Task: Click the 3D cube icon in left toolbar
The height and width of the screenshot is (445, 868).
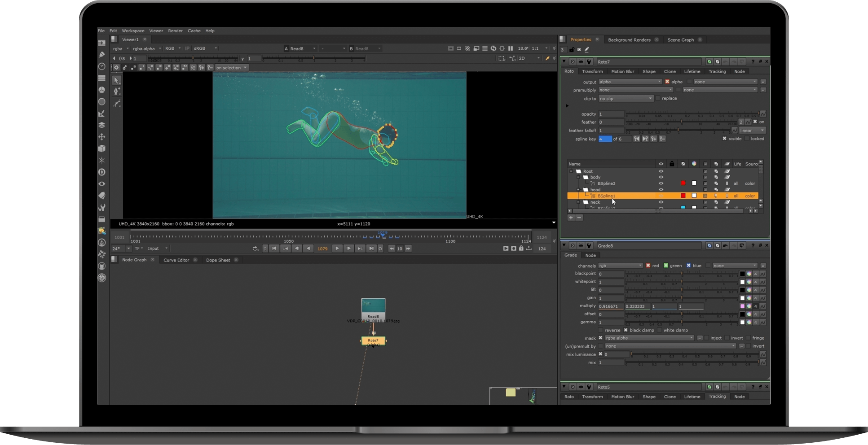Action: 102,148
